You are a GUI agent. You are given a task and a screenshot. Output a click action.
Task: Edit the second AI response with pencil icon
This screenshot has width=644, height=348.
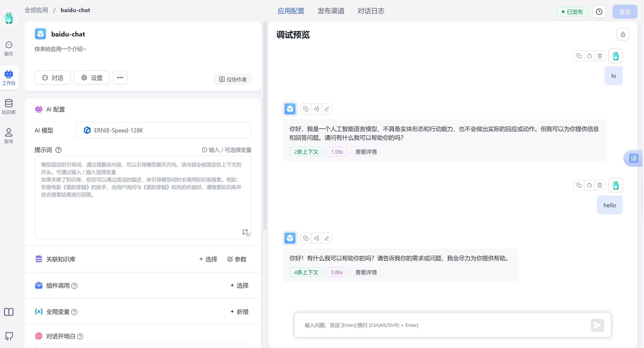point(326,238)
